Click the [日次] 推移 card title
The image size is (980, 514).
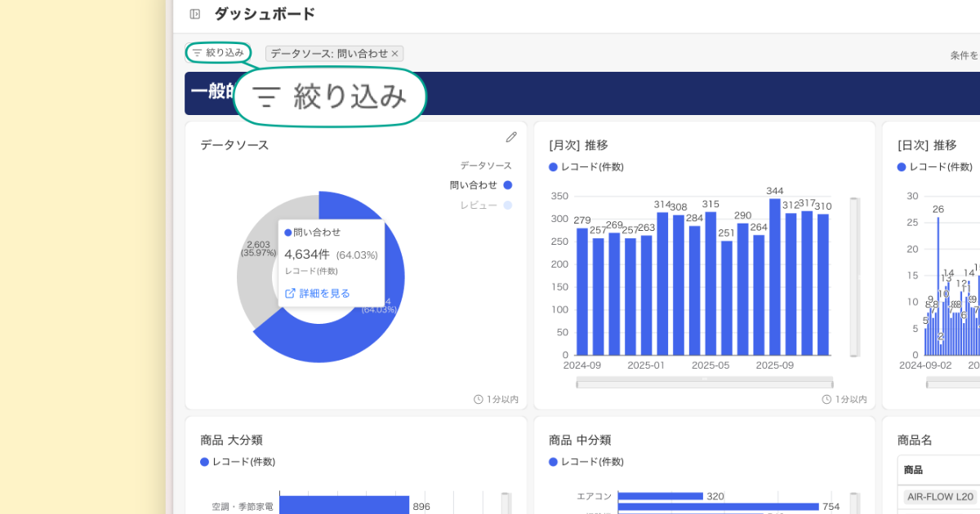[x=927, y=145]
